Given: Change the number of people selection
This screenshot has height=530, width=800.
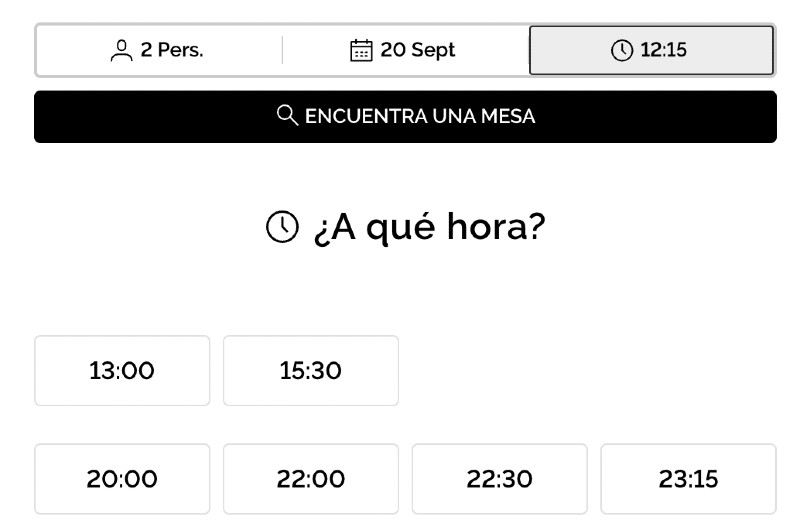Looking at the screenshot, I should [x=159, y=50].
